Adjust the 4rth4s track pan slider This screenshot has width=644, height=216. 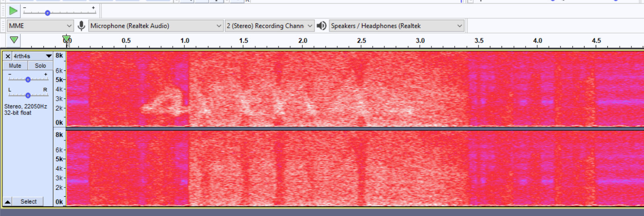28,95
